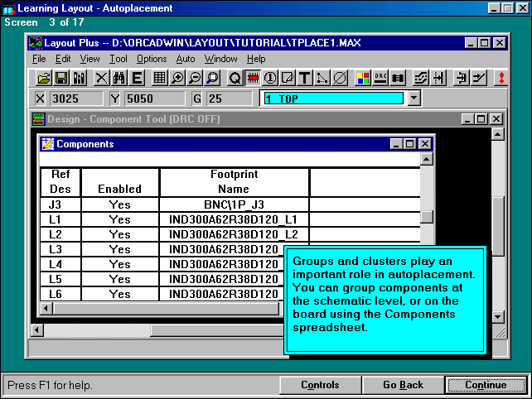Open the Layout Plus system menu icon
The image size is (532, 399).
36,42
